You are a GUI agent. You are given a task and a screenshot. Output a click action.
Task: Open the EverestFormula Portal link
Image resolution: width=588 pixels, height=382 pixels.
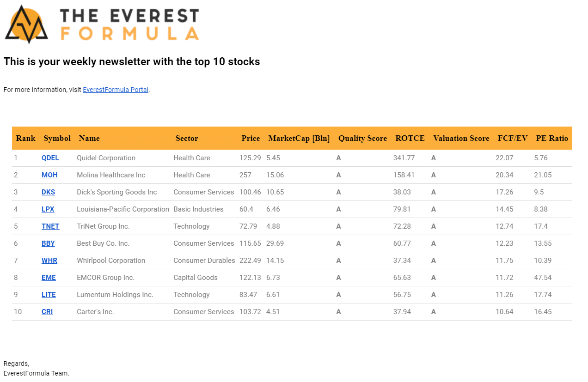point(116,90)
